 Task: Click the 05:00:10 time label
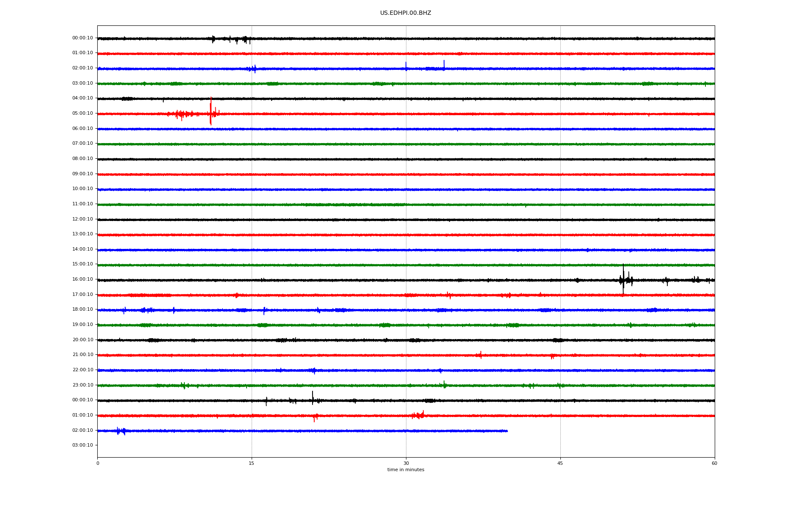point(82,113)
